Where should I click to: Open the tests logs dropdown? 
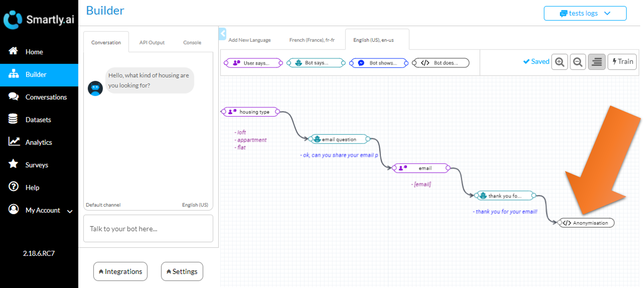(585, 13)
